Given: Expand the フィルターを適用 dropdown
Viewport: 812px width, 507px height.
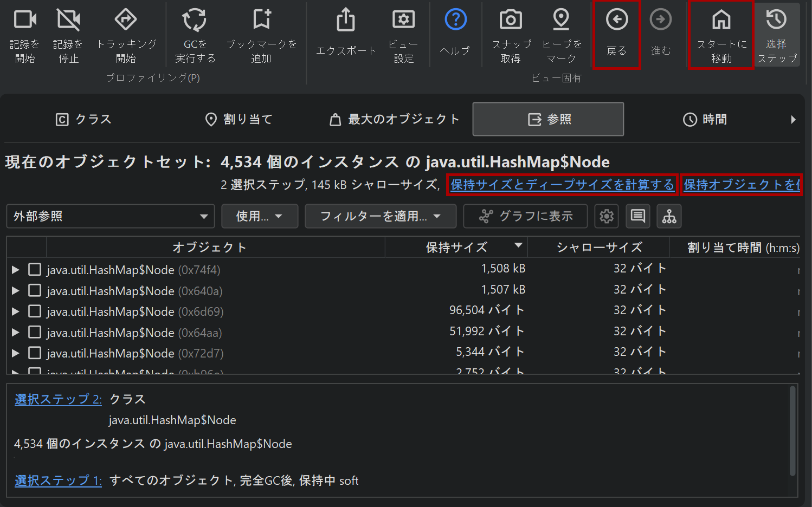Looking at the screenshot, I should (x=380, y=217).
